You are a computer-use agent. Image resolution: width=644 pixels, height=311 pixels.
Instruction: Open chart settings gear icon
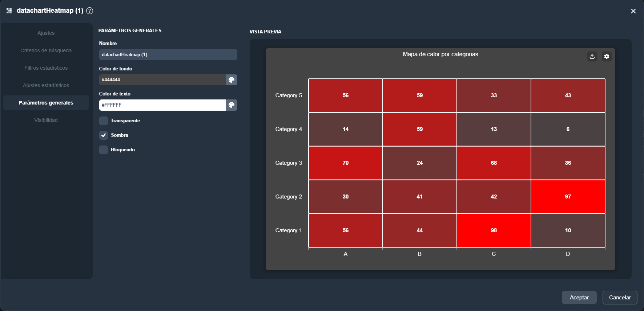tap(607, 56)
